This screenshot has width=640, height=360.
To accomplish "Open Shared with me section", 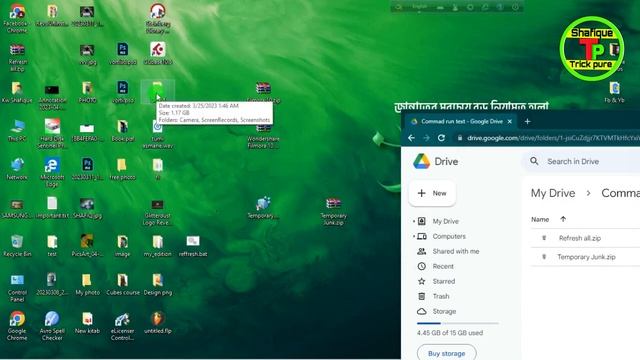I will coord(456,251).
